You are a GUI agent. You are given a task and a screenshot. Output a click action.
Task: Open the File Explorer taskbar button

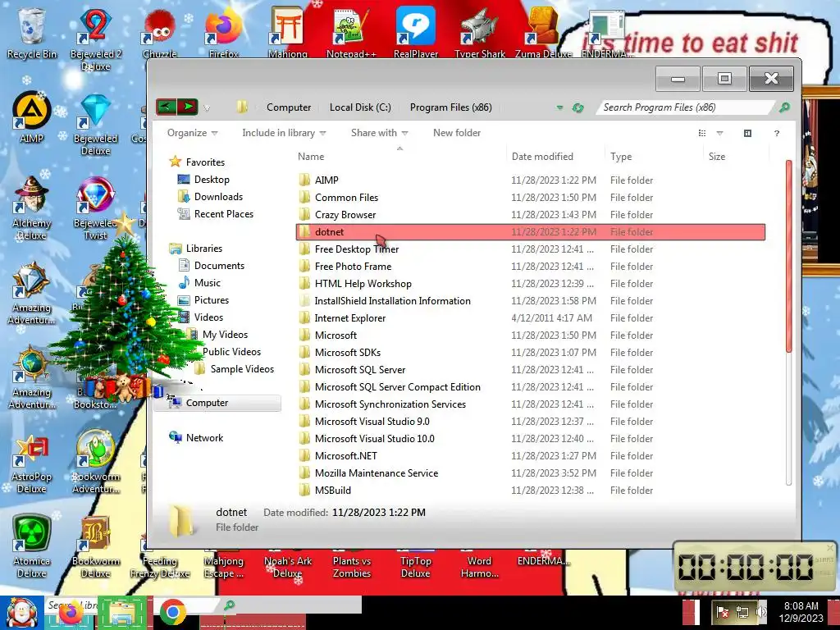pyautogui.click(x=122, y=613)
